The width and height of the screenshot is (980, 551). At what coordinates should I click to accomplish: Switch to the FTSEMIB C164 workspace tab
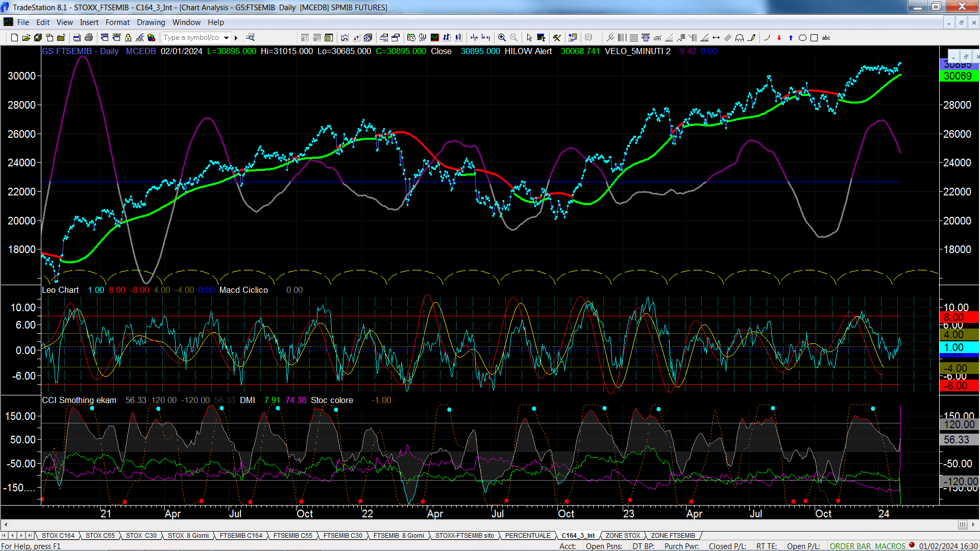pos(241,536)
